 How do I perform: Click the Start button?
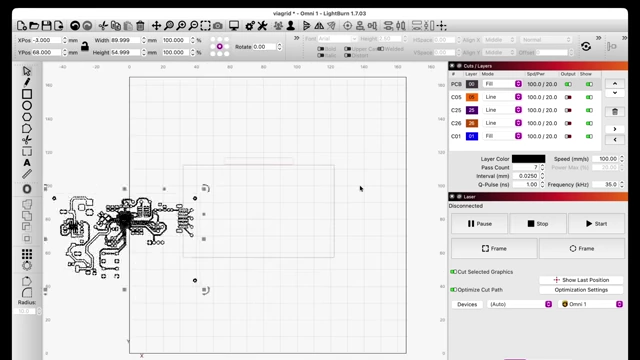[596, 224]
